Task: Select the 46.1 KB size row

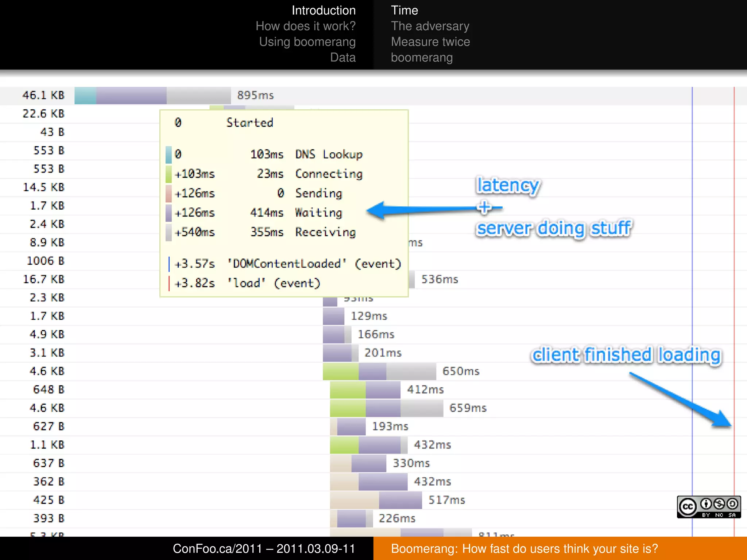Action: 43,96
